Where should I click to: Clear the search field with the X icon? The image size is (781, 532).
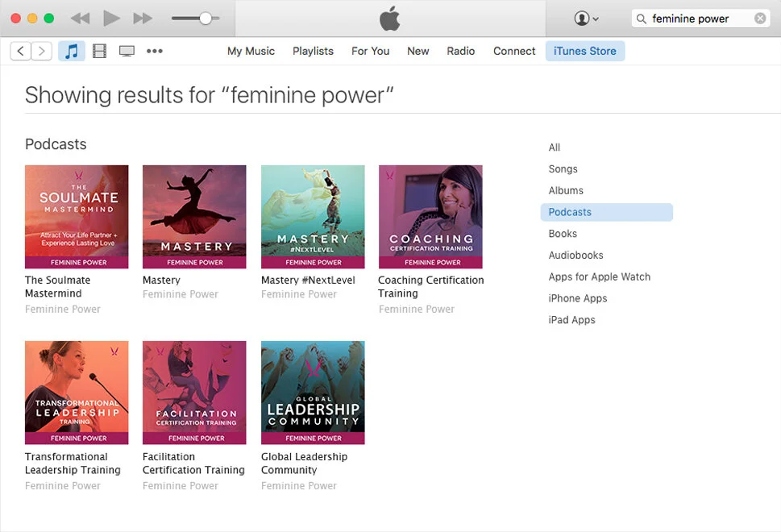click(x=760, y=19)
